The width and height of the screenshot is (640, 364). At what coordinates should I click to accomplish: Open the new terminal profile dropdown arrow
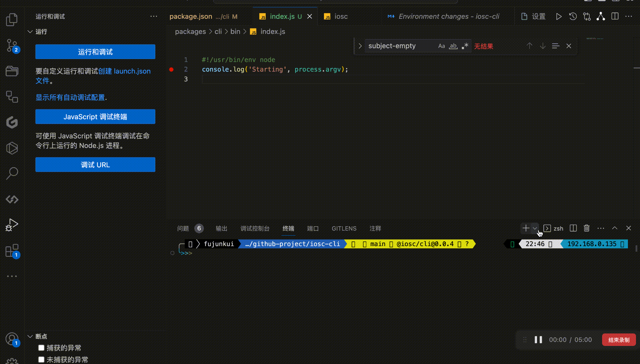coord(535,228)
